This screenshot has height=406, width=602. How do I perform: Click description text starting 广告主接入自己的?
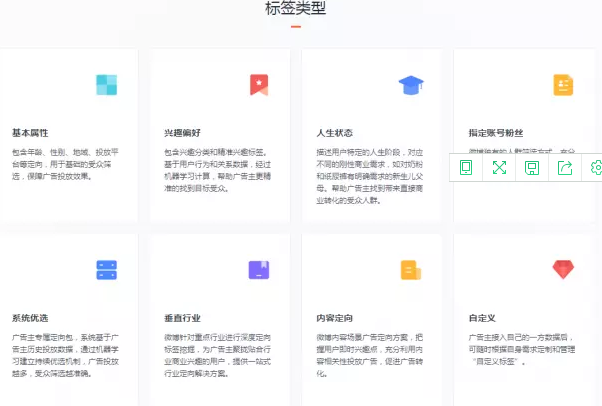[x=522, y=350]
